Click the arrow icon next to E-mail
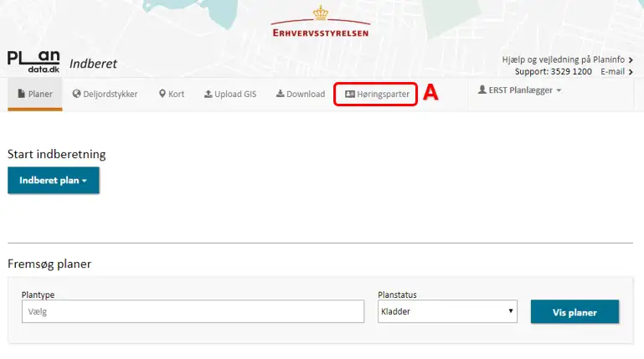644x359 pixels. pos(630,72)
